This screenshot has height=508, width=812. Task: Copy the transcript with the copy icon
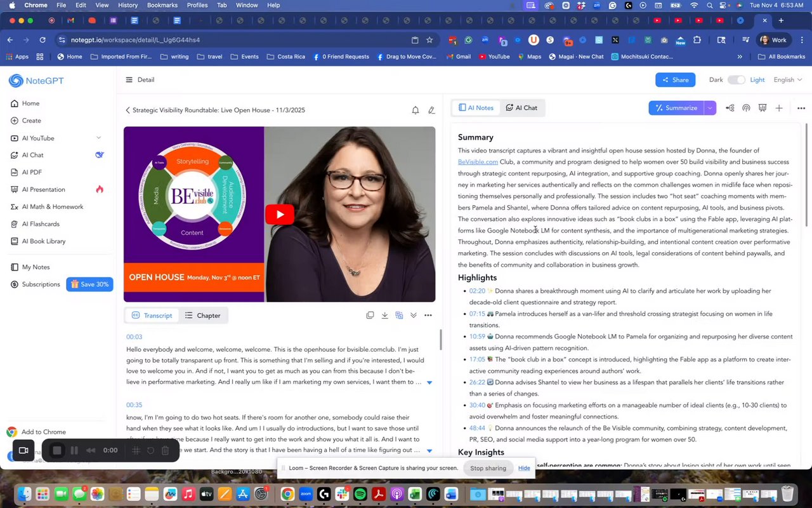click(370, 315)
